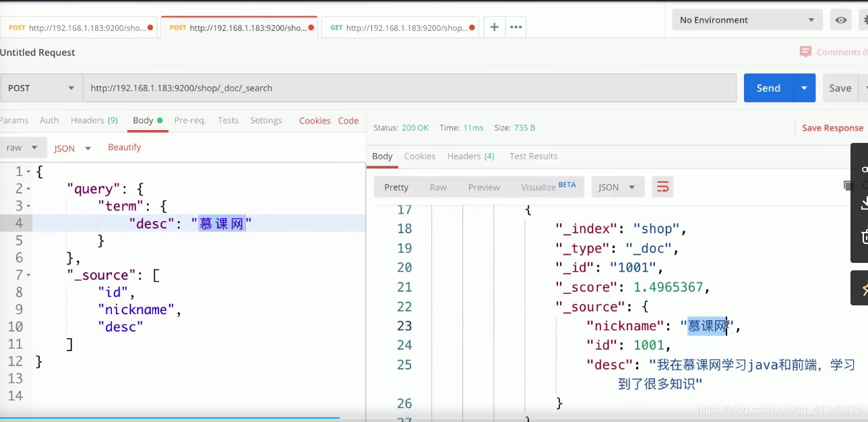Switch to the first POST request tab
Screen dimensions: 868x422
click(x=78, y=28)
